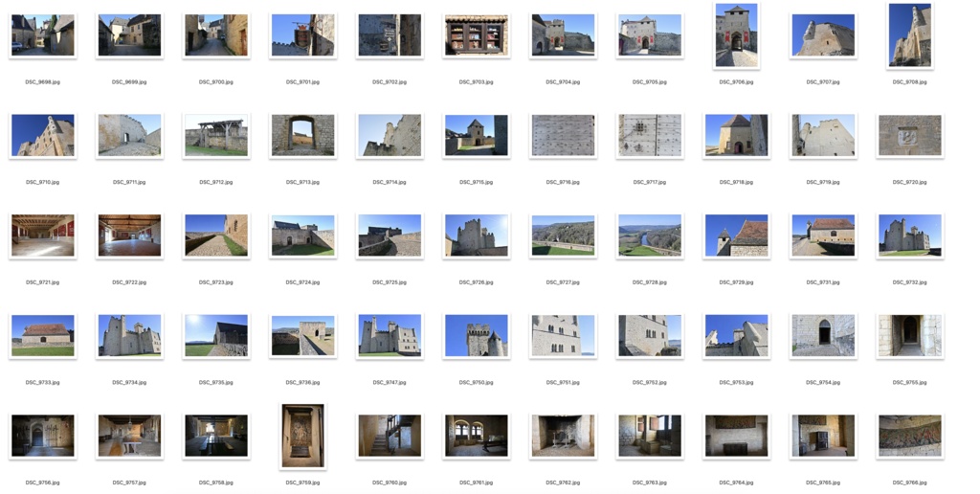Click the DSC_9722.jpg file name
980x494 pixels.
pyautogui.click(x=129, y=282)
